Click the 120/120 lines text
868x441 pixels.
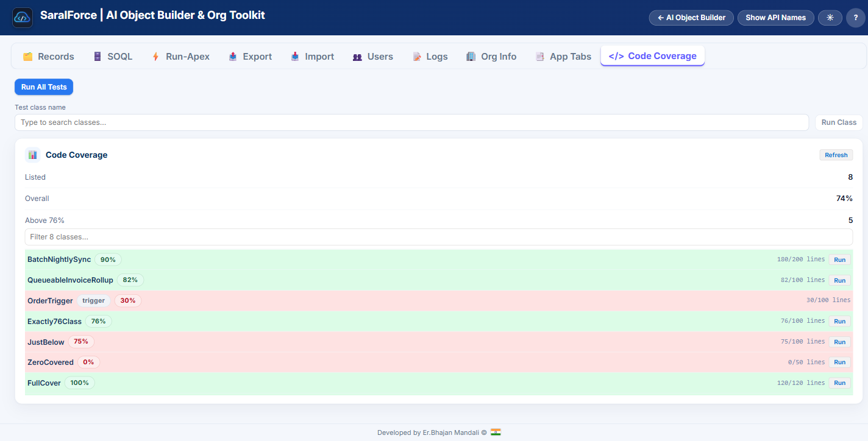(801, 383)
